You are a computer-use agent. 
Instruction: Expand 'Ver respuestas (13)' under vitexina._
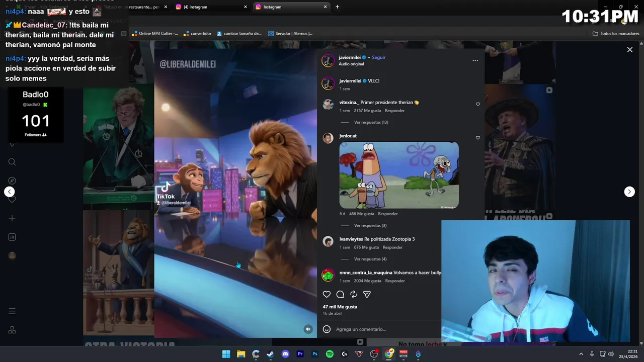tap(371, 122)
